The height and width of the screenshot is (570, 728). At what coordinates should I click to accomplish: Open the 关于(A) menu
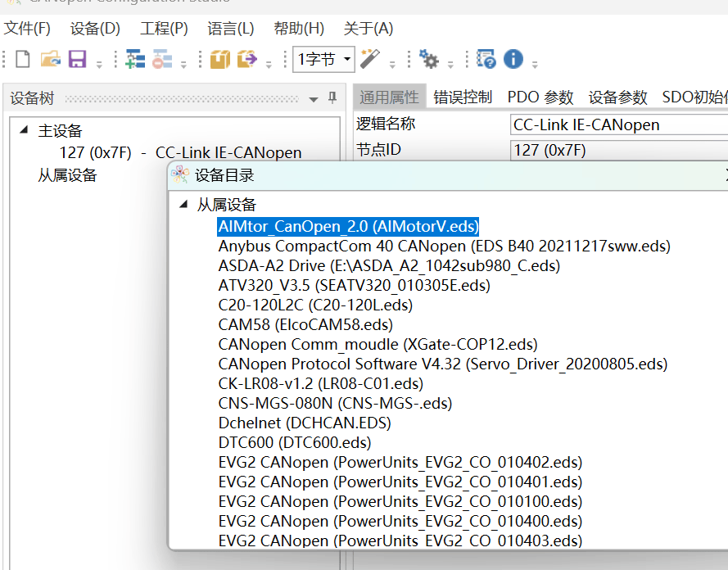[x=369, y=29]
